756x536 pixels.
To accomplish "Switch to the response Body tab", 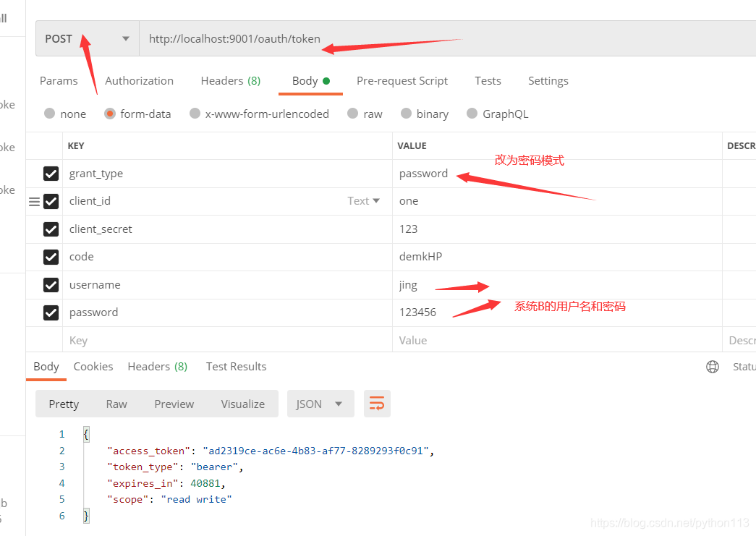I will [x=46, y=367].
